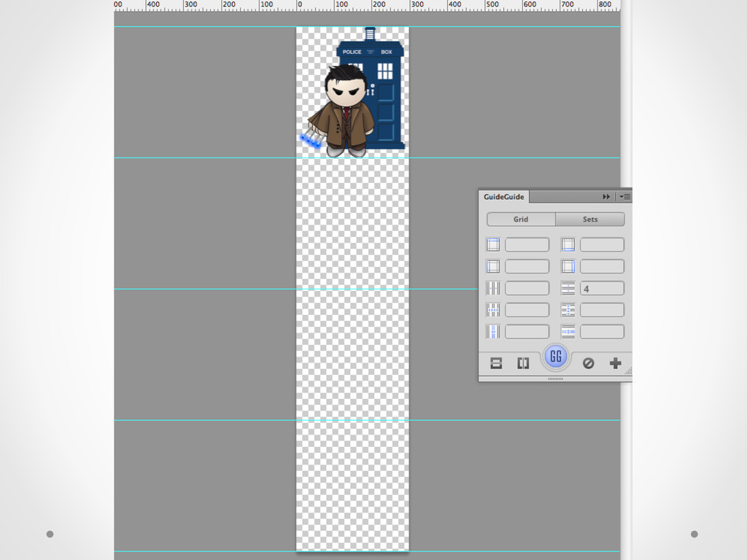Clear all guides with the no-entry icon
The width and height of the screenshot is (747, 560).
click(x=589, y=363)
